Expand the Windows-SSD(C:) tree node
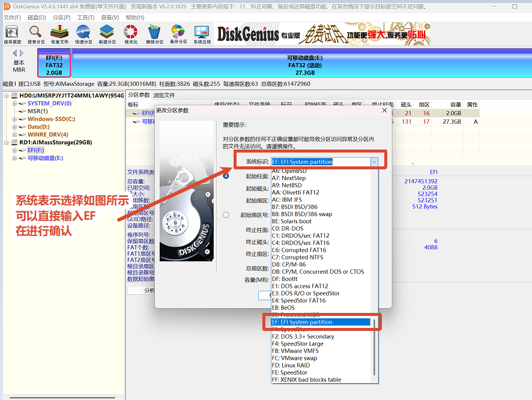The image size is (532, 400). pyautogui.click(x=14, y=119)
